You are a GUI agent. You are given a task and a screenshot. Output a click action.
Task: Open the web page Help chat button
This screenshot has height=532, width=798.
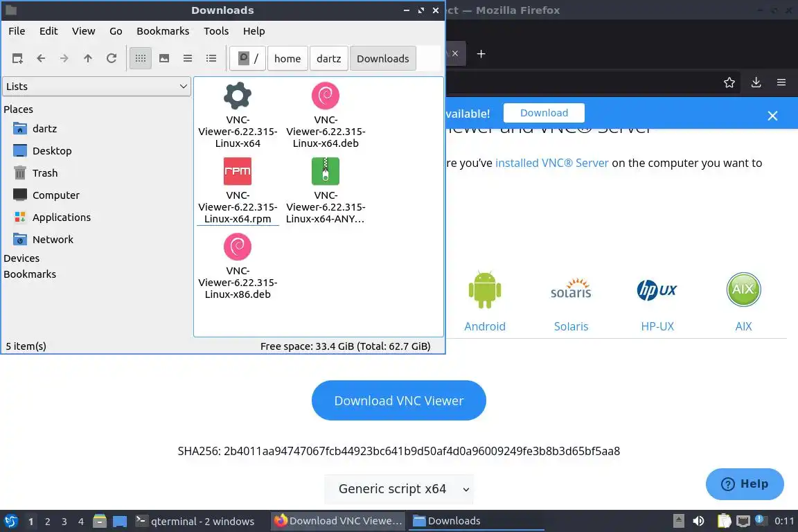pos(745,484)
